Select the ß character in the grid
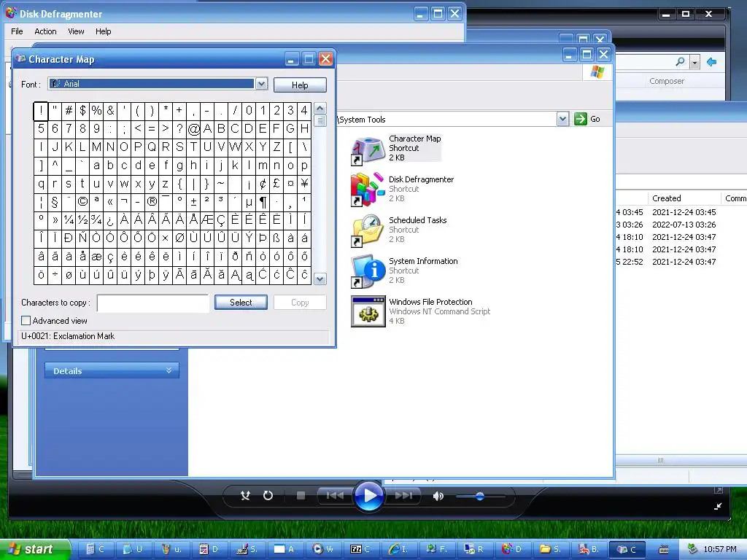747x560 pixels. pyautogui.click(x=276, y=238)
